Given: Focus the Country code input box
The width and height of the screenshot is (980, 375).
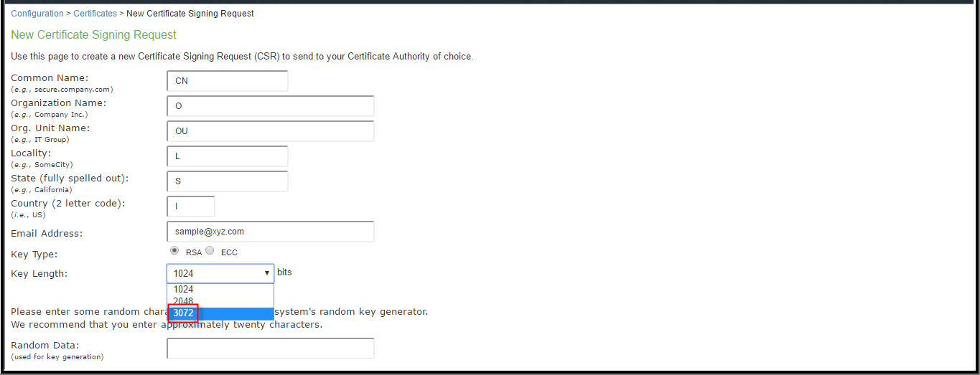Looking at the screenshot, I should click(x=191, y=207).
